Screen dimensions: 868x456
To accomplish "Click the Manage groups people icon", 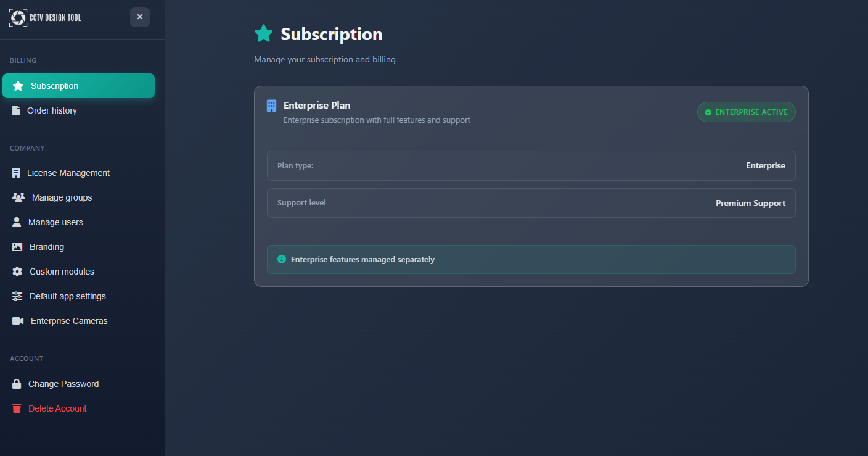I will 18,197.
